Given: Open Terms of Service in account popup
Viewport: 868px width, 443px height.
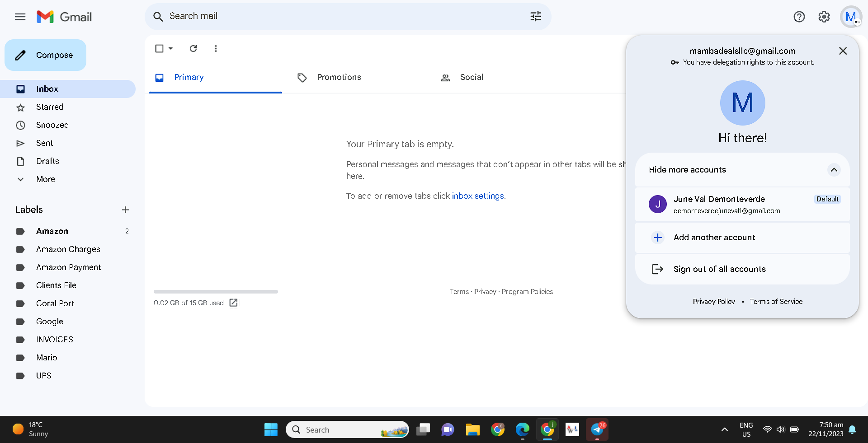Looking at the screenshot, I should click(x=776, y=302).
